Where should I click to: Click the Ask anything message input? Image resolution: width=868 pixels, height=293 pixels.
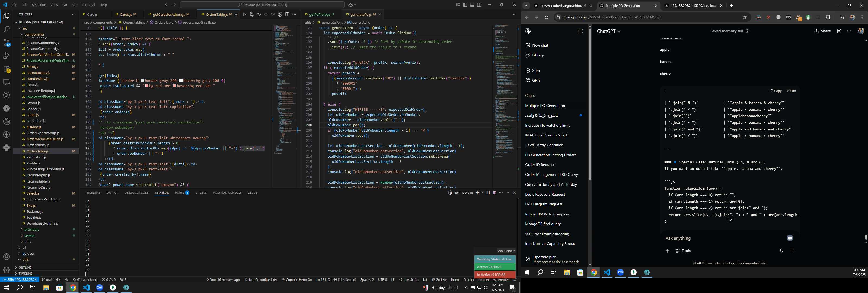[723, 238]
